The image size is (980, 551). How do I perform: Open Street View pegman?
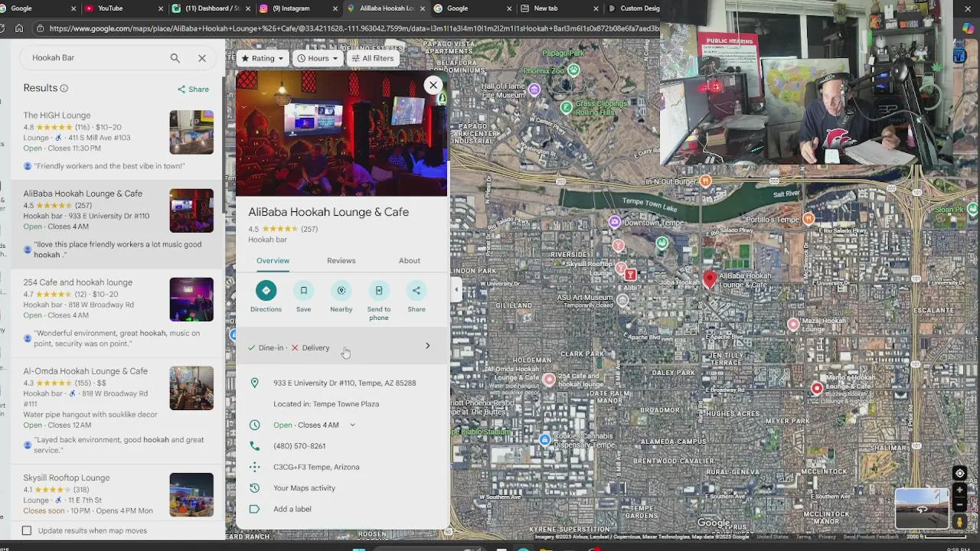click(x=959, y=522)
